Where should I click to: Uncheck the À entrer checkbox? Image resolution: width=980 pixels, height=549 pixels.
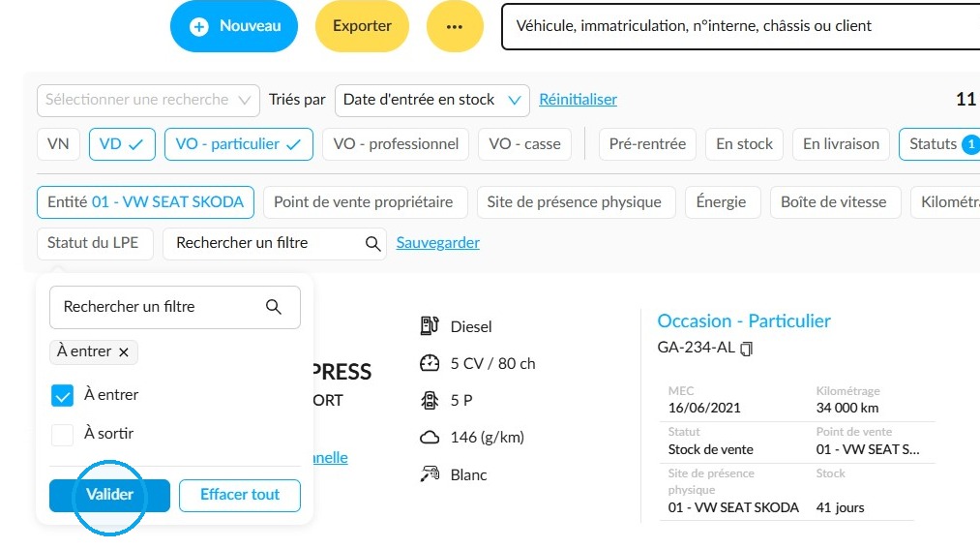pos(63,395)
